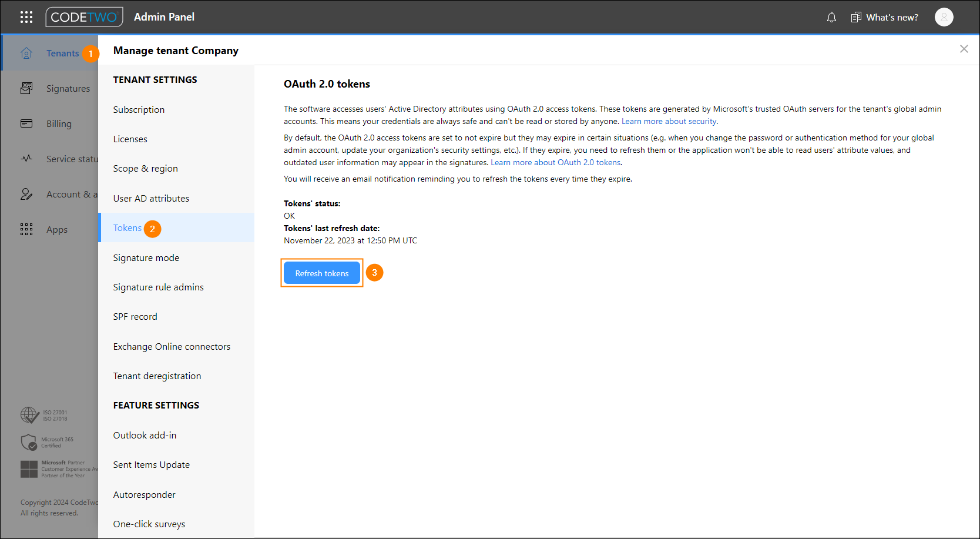Click the What's new? label
980x539 pixels.
(892, 17)
